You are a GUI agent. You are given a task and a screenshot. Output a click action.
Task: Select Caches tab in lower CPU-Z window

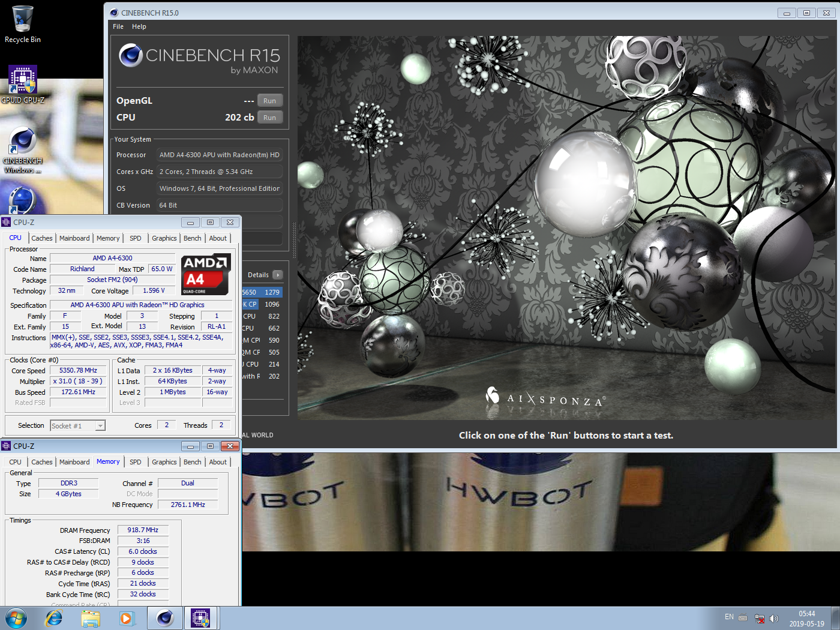coord(42,462)
